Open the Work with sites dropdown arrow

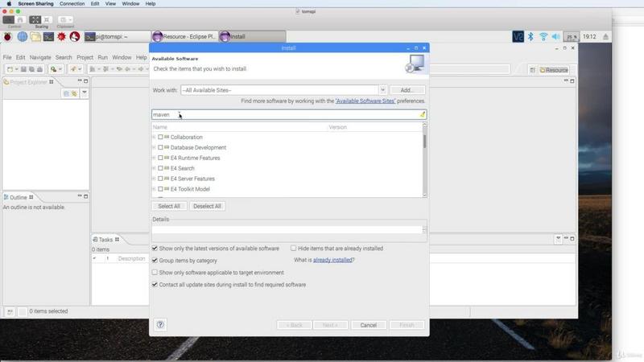382,90
